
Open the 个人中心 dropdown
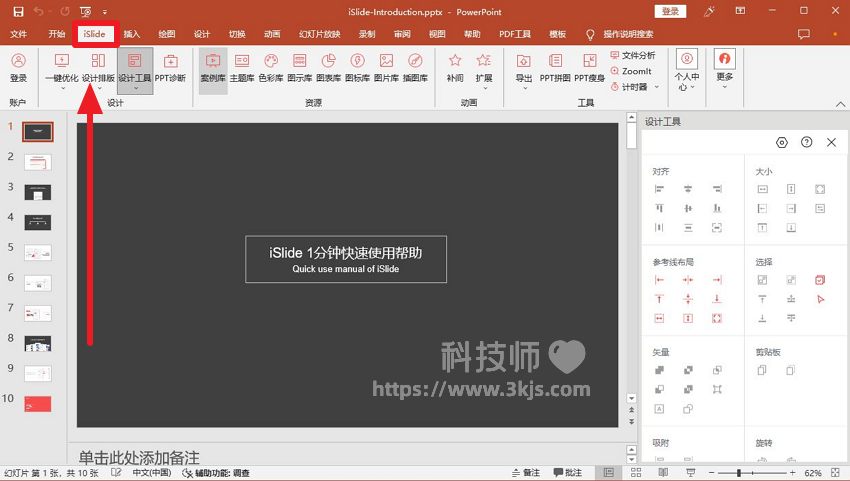(687, 72)
